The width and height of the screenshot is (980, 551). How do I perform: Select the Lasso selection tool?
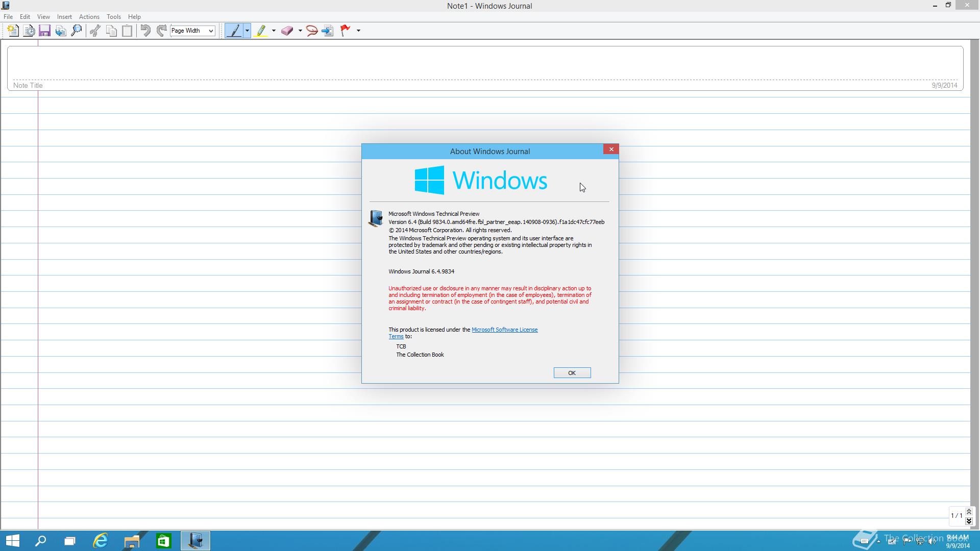pos(312,31)
